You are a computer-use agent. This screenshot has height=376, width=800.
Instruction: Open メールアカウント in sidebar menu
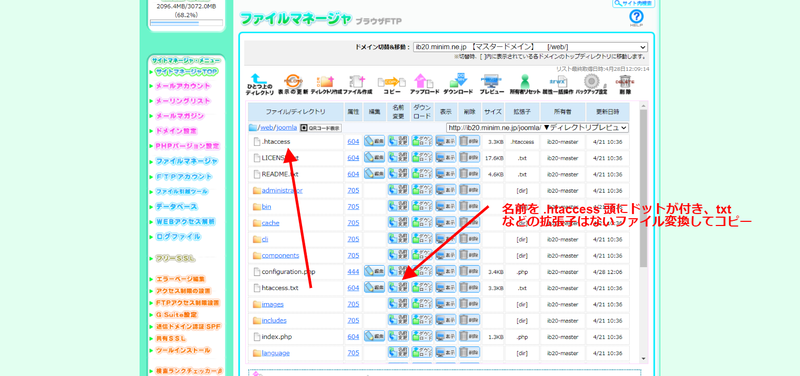(183, 86)
